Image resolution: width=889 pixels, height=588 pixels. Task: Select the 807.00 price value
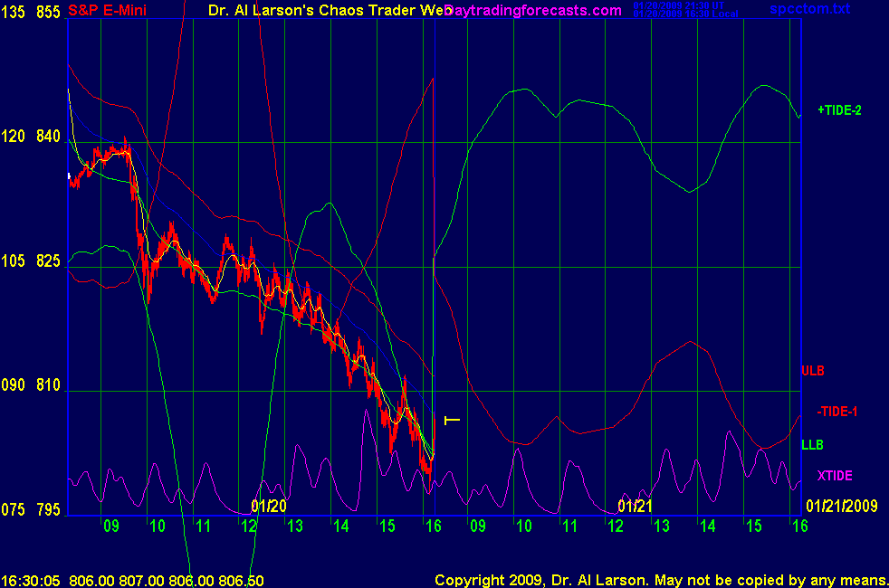pyautogui.click(x=141, y=581)
